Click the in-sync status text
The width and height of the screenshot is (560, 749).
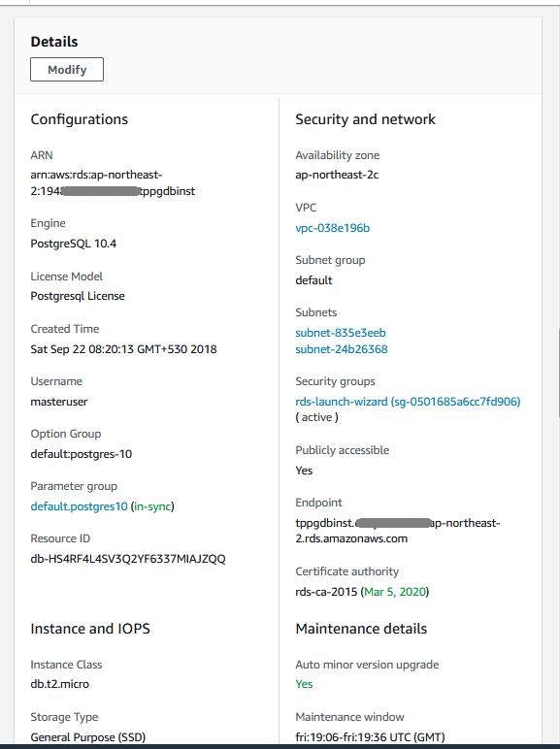point(152,506)
